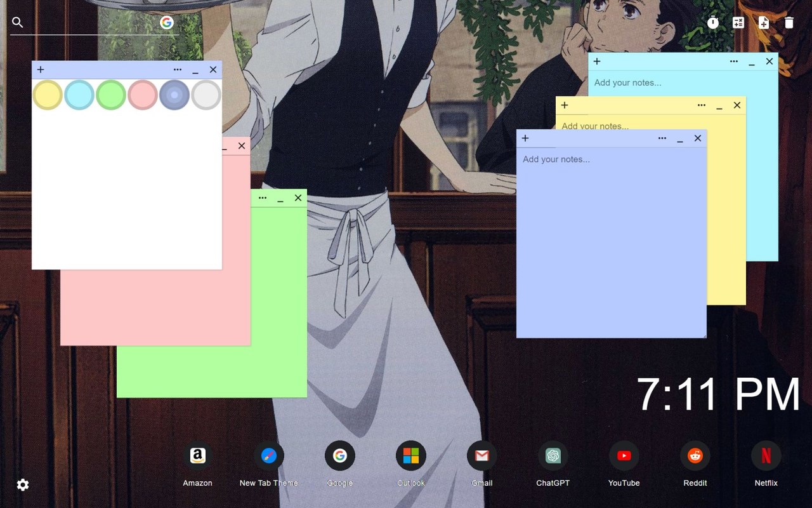Open the green note's three-dot menu
The width and height of the screenshot is (812, 508).
263,198
